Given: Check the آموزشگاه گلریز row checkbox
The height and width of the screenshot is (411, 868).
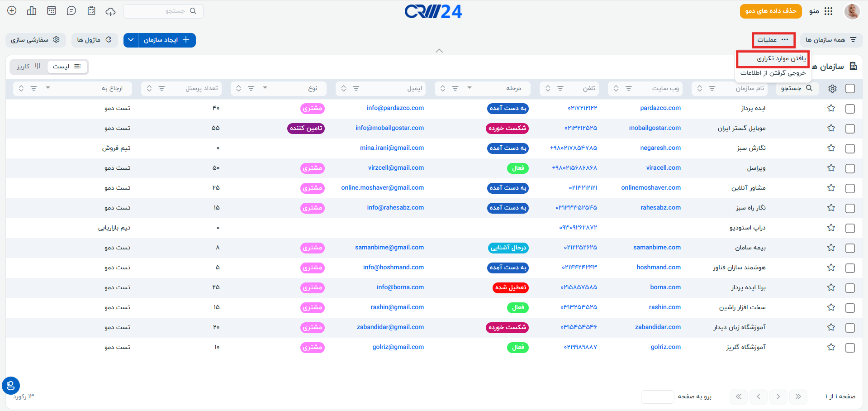Looking at the screenshot, I should coord(850,348).
